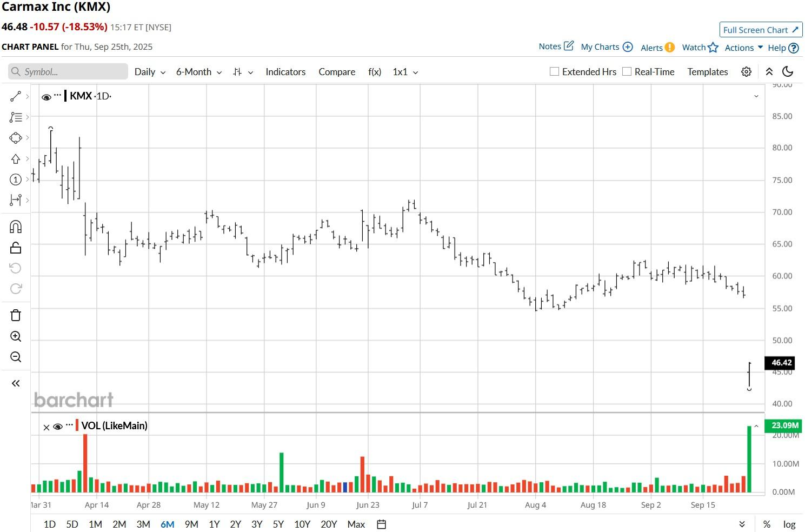Open Full Screen Chart

point(761,30)
